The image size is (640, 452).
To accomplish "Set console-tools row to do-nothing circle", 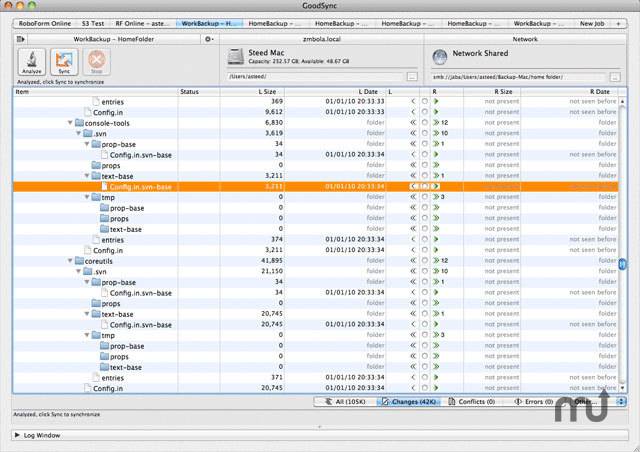I will (x=425, y=122).
